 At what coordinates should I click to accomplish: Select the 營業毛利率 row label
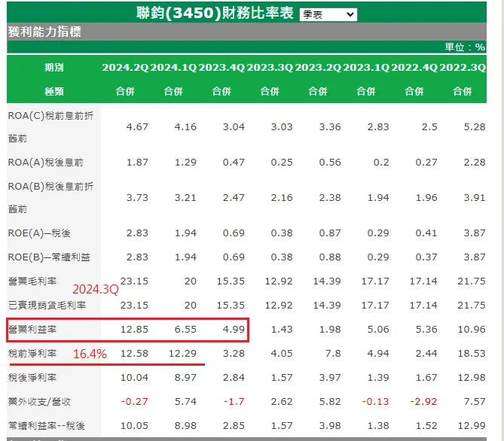click(32, 281)
